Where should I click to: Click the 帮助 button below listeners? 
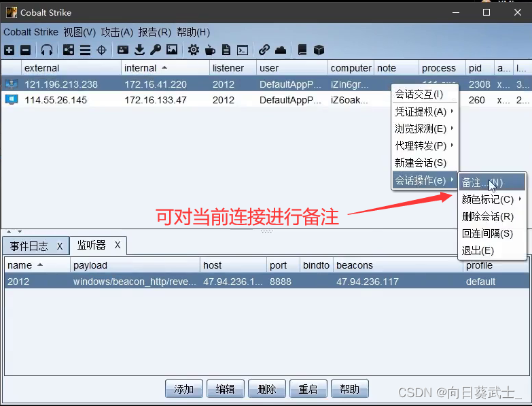(x=349, y=389)
